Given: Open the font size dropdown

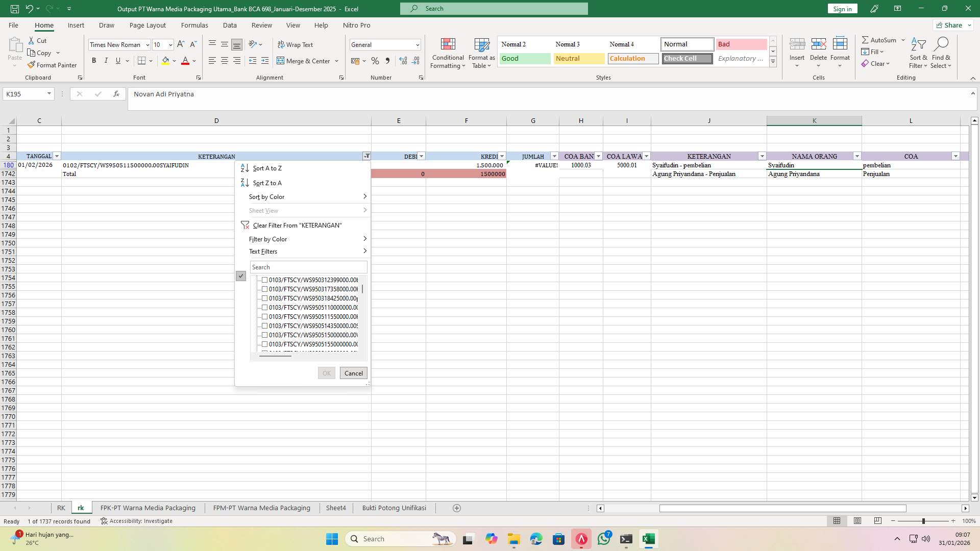Looking at the screenshot, I should coord(169,44).
